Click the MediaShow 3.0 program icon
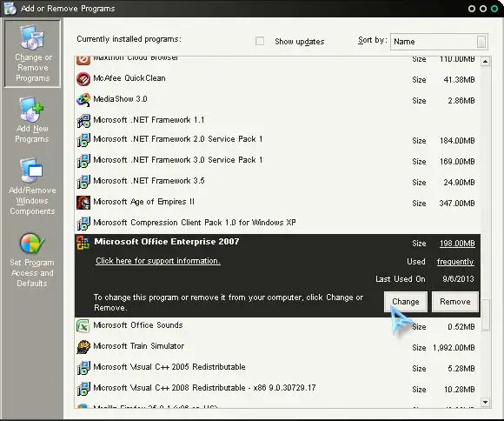Viewport: 504px width, 421px height. pos(83,100)
